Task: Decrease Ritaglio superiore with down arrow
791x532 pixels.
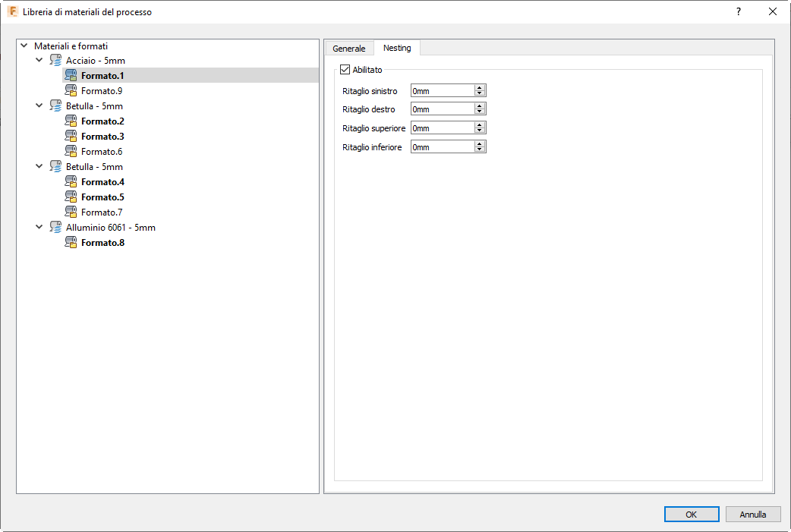Action: (480, 131)
